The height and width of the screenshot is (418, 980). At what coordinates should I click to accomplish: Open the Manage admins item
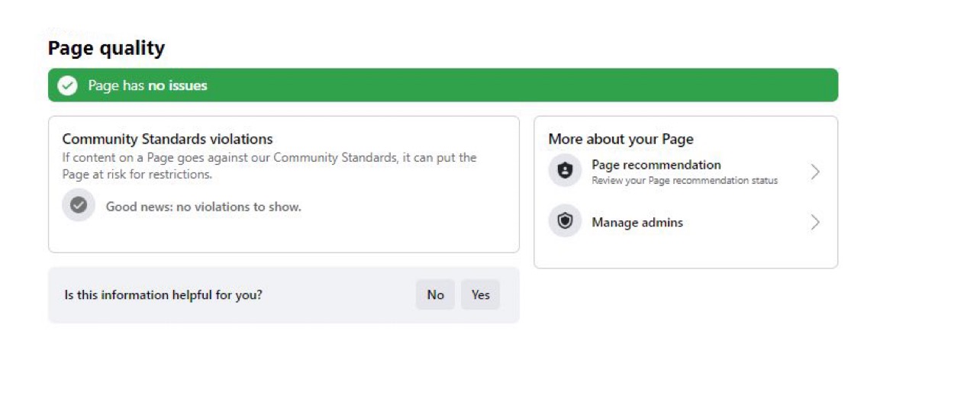[x=685, y=222]
